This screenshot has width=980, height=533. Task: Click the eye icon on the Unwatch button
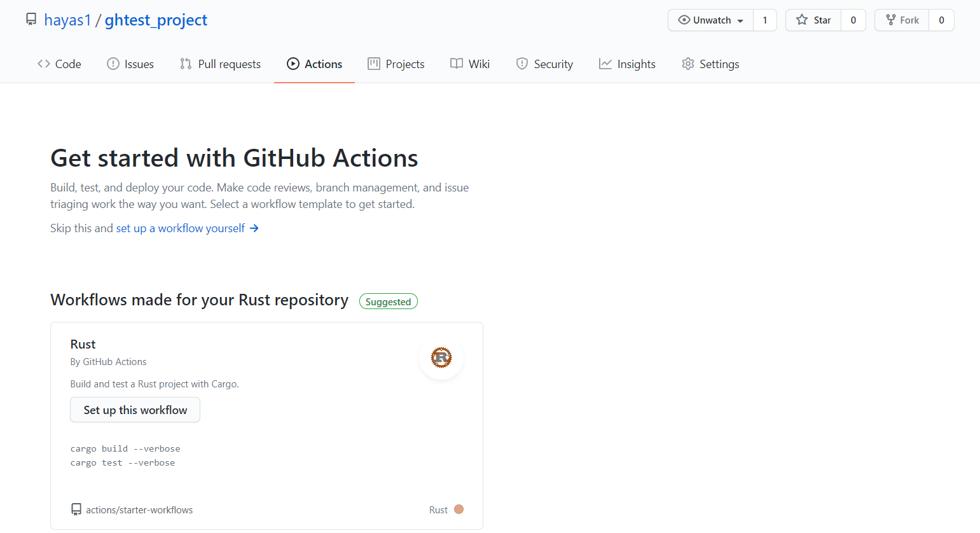pos(683,20)
